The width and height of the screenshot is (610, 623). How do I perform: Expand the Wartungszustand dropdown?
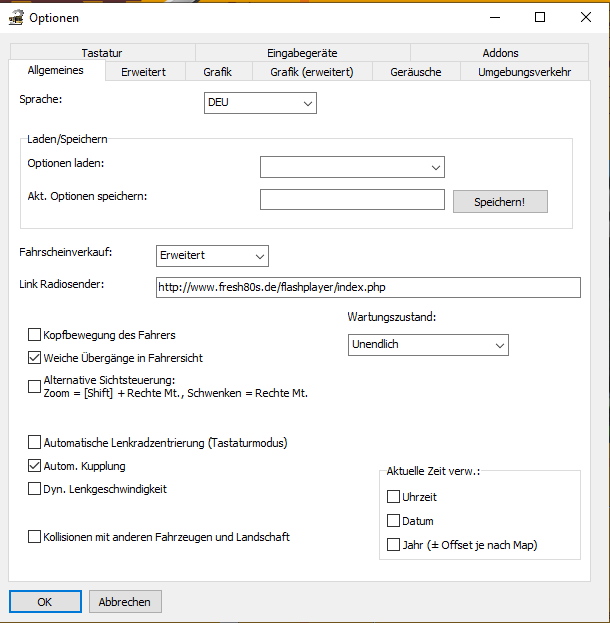pyautogui.click(x=428, y=344)
